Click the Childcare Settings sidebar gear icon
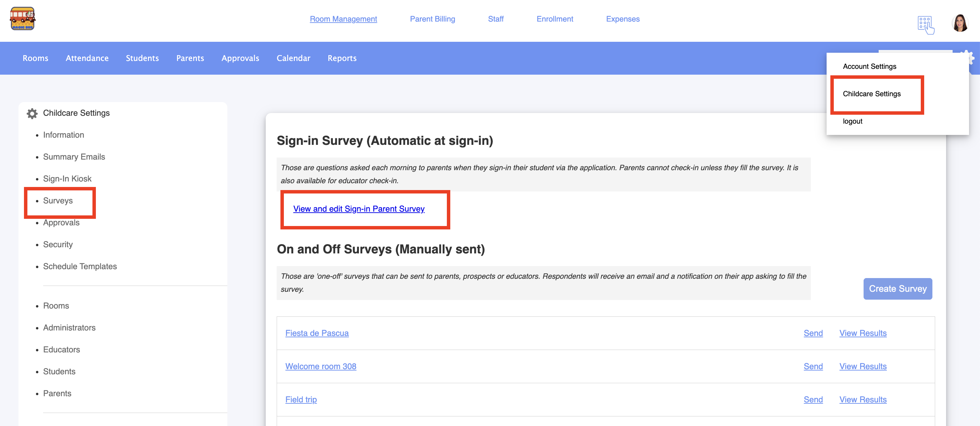The image size is (980, 426). [x=32, y=113]
